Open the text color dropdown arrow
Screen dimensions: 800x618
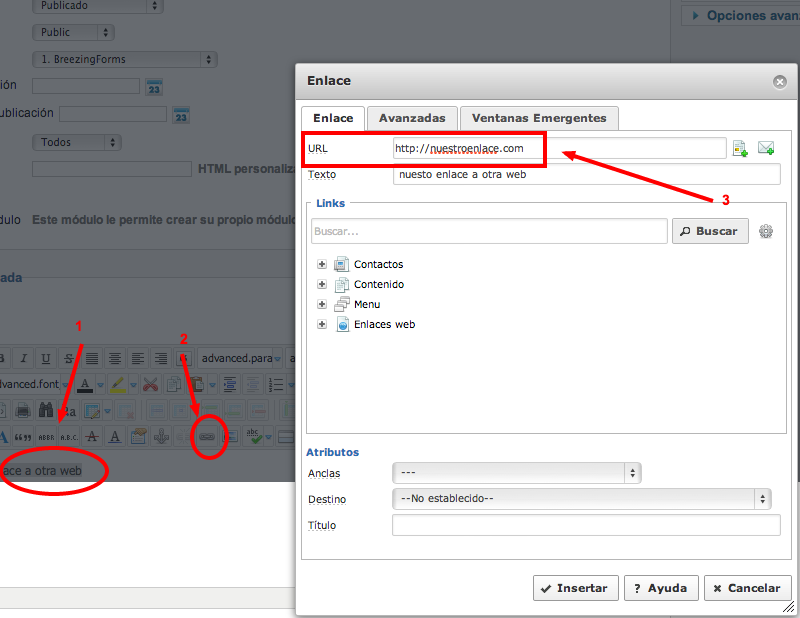tap(101, 385)
